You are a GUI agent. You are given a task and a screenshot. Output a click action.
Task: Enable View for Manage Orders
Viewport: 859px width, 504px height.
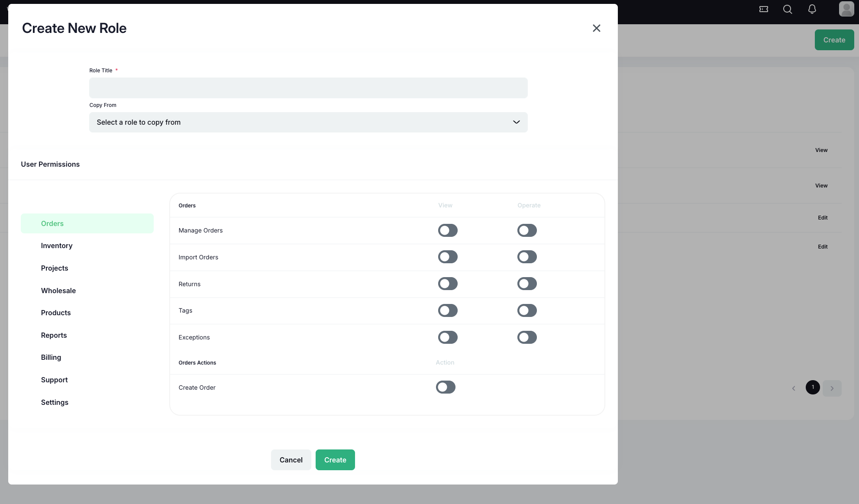(x=448, y=230)
